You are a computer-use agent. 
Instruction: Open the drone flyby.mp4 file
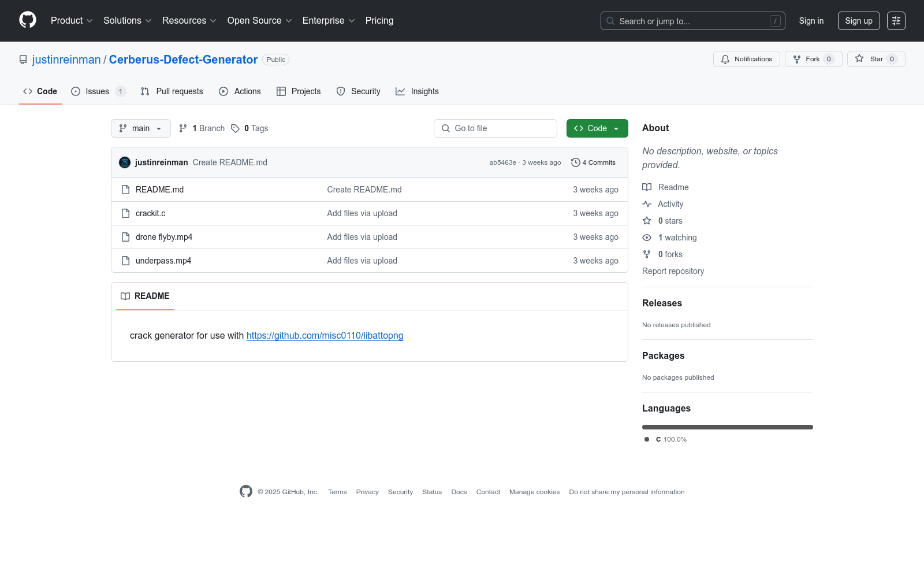164,237
